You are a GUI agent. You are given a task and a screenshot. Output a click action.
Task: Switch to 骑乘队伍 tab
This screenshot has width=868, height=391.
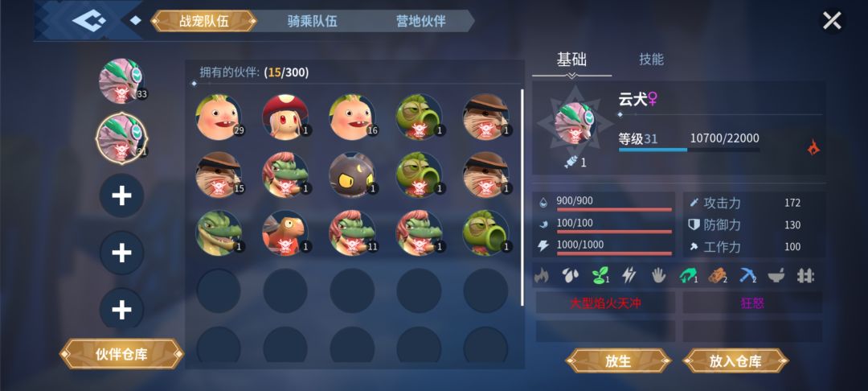click(x=312, y=22)
